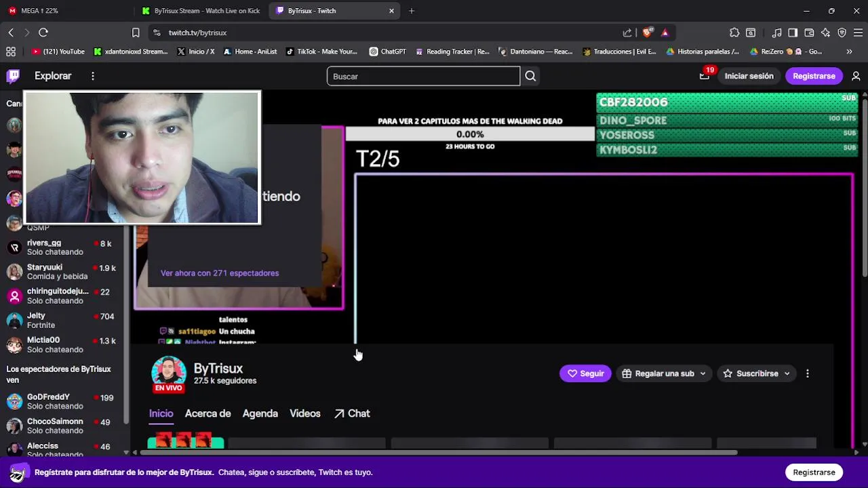Open rivers_gg channel in sidebar
868x488 pixels.
click(61, 247)
